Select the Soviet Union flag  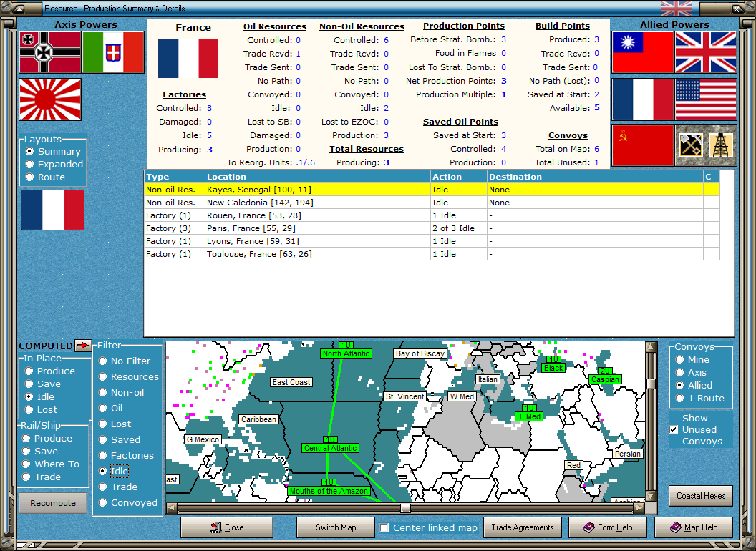tap(643, 145)
